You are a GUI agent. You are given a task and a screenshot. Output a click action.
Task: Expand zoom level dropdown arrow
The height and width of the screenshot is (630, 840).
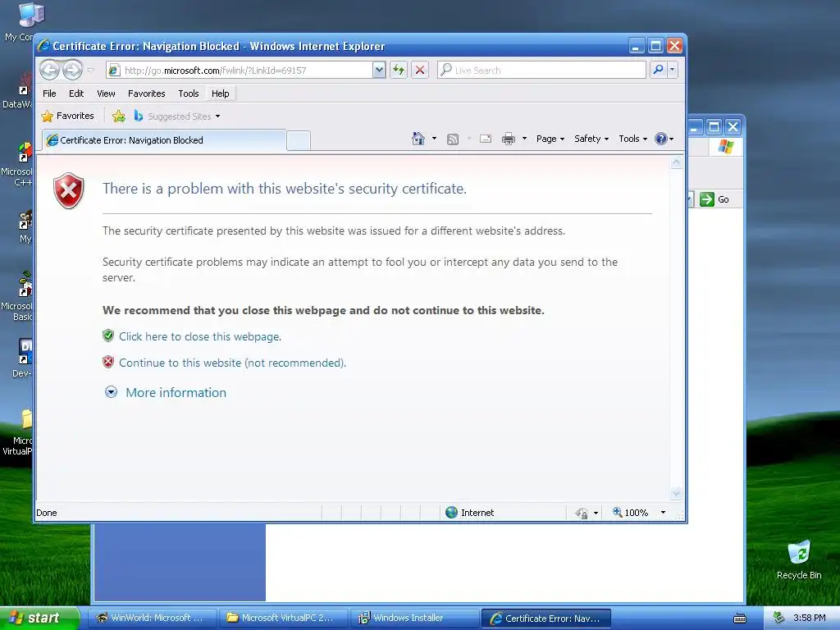click(663, 513)
